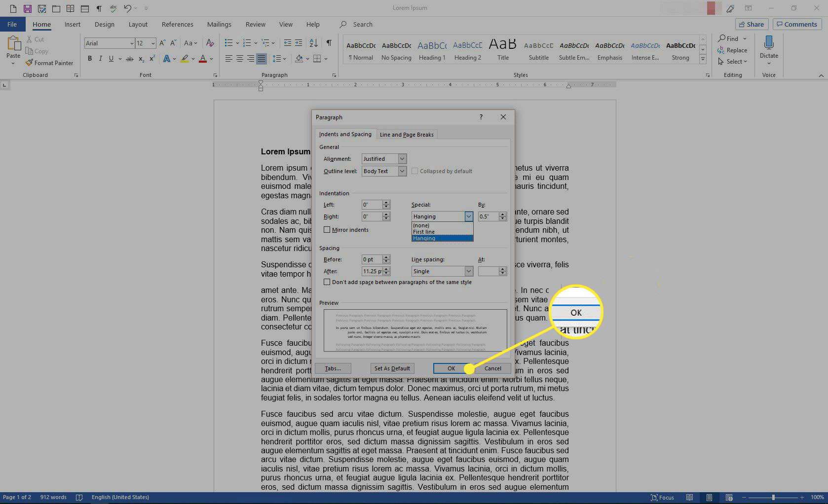The image size is (828, 504).
Task: Align text left in ribbon
Action: click(x=228, y=59)
